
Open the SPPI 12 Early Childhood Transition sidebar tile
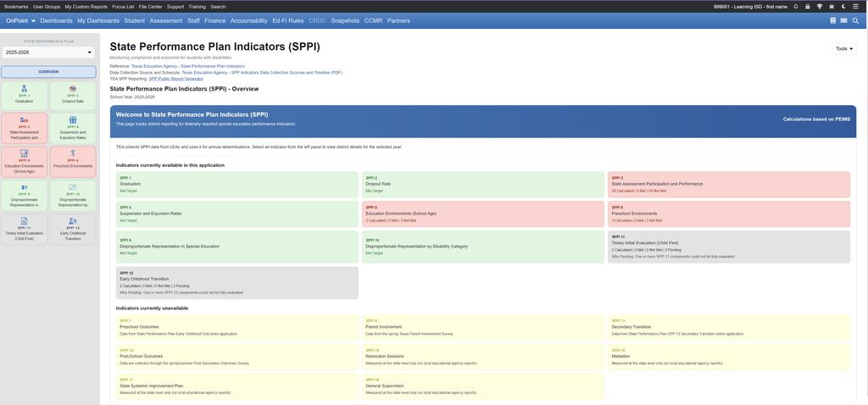coord(73,229)
